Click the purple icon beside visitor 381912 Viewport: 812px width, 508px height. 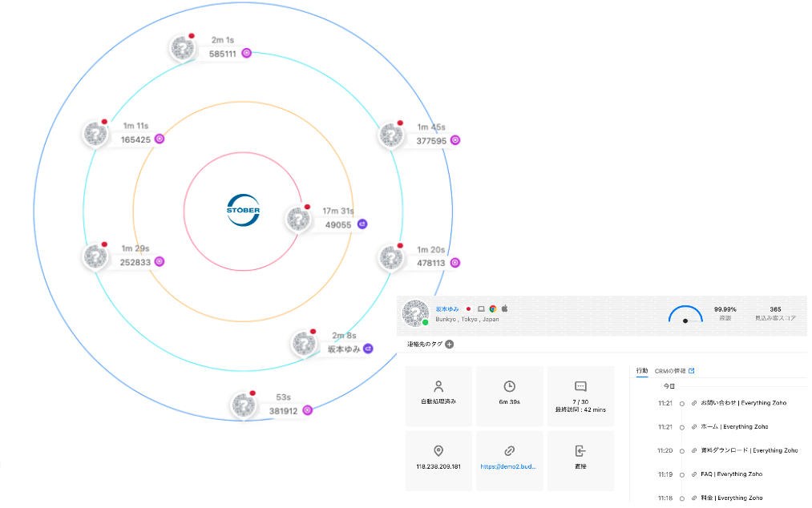307,410
